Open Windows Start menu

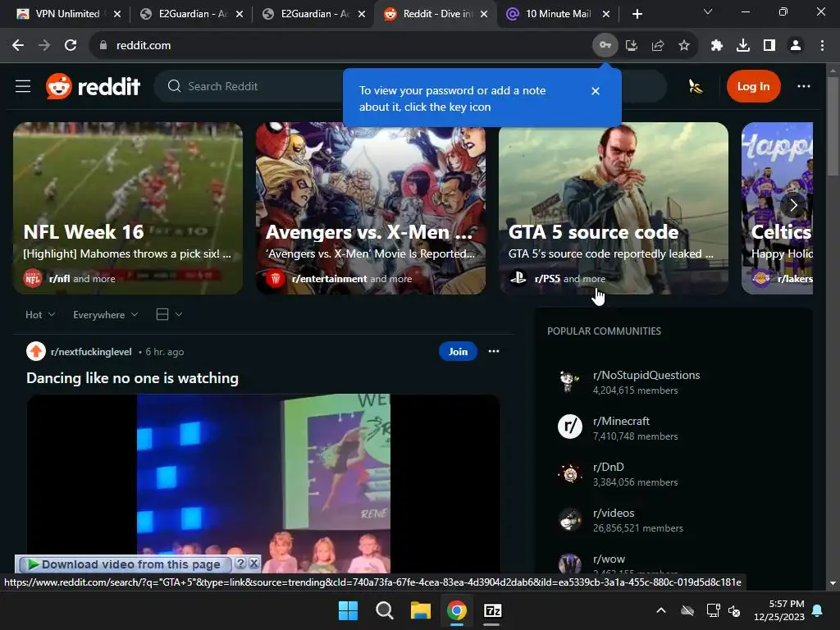click(348, 610)
